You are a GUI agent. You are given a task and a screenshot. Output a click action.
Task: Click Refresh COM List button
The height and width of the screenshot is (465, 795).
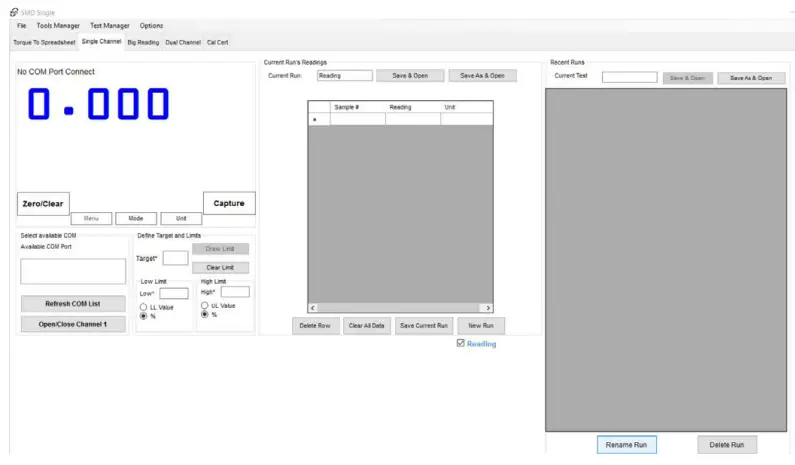(x=73, y=304)
